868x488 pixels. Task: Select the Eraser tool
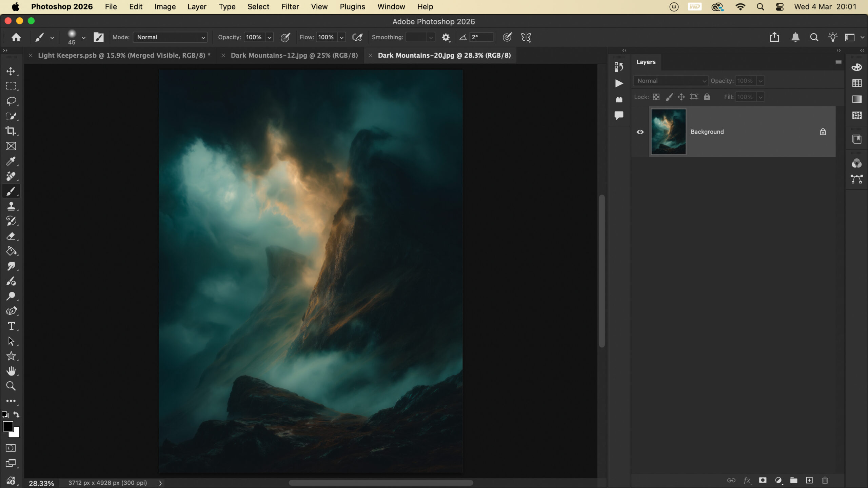(x=11, y=236)
